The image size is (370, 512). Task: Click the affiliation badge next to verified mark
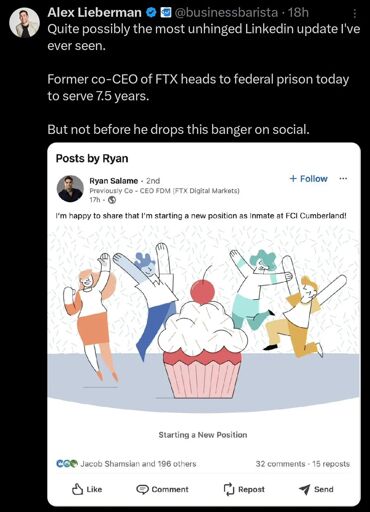[166, 13]
